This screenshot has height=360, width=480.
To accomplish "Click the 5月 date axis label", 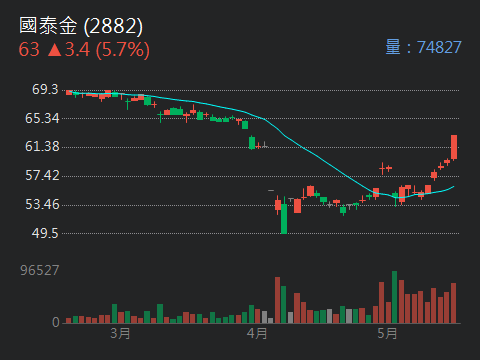I will [387, 333].
